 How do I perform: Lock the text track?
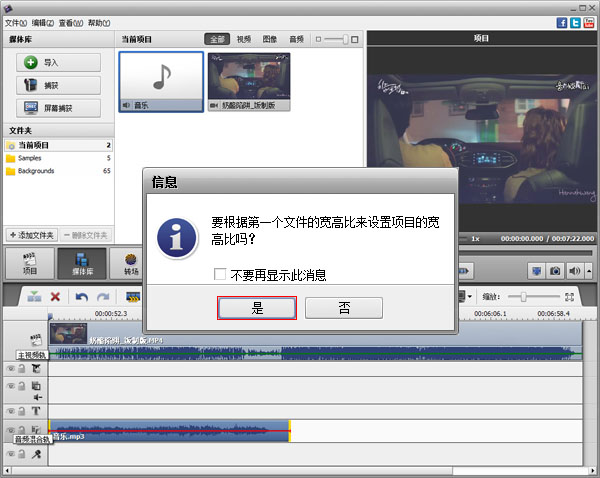(22, 411)
